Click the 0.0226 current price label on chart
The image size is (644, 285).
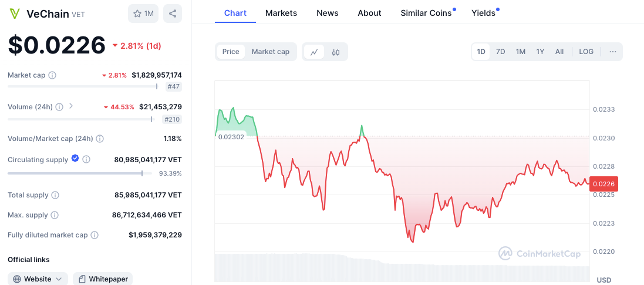603,184
